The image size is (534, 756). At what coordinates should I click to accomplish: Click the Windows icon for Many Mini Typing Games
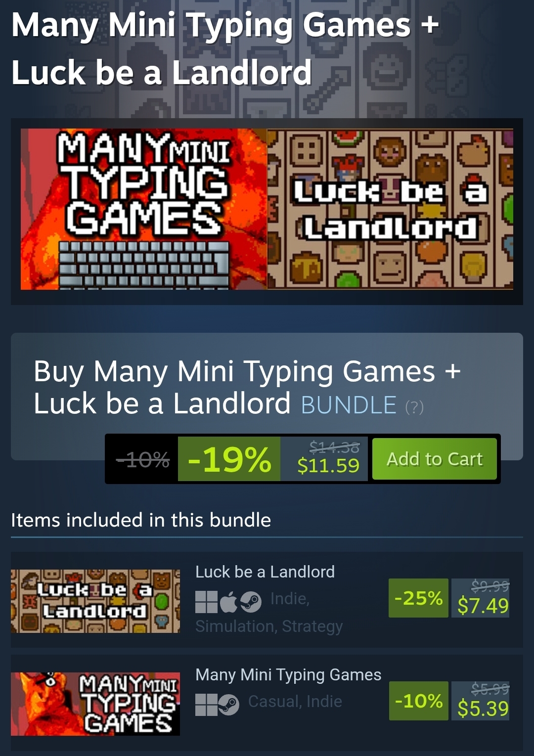click(206, 705)
